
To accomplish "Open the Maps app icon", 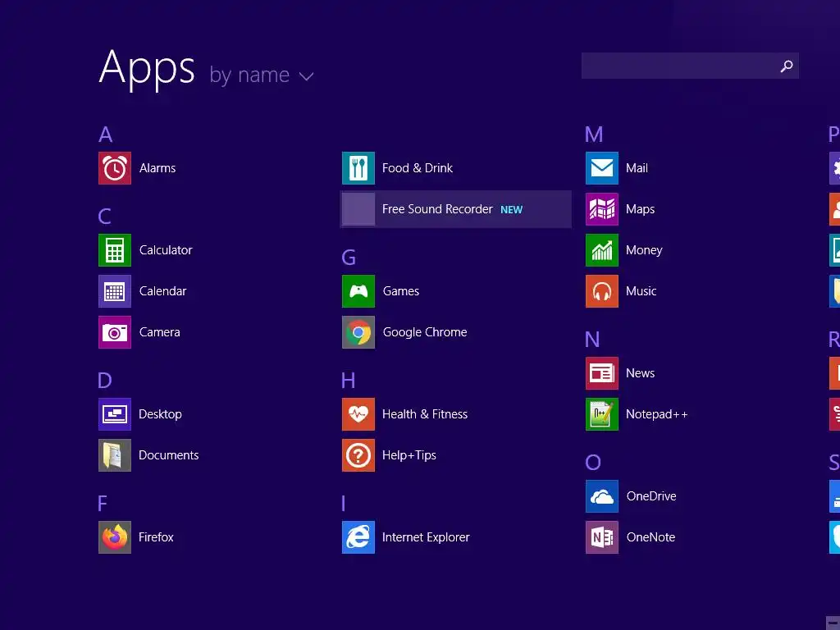I will (602, 209).
